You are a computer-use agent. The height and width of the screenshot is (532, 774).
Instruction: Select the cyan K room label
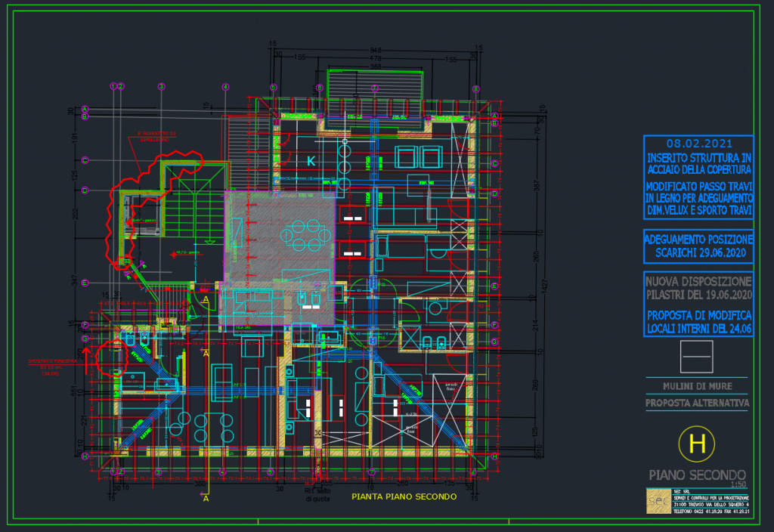pyautogui.click(x=310, y=161)
